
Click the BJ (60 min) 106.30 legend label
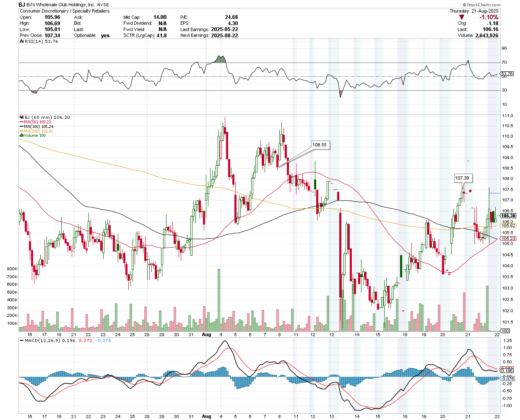(x=47, y=117)
